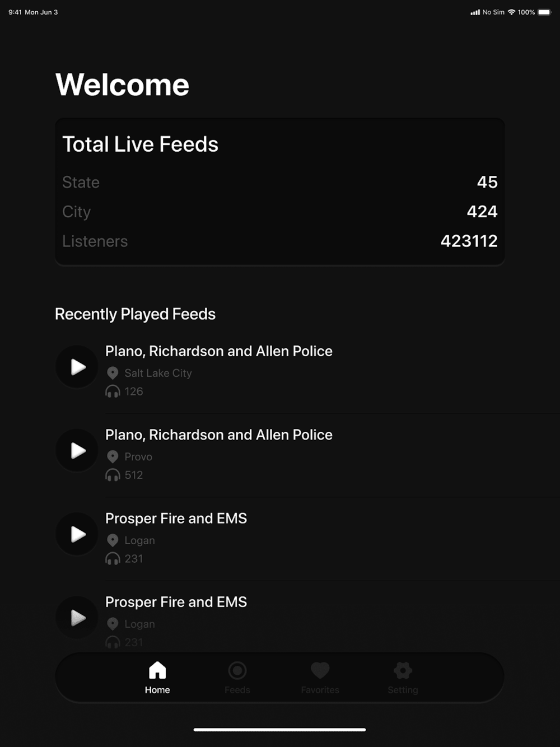Switch to the Feeds tab
This screenshot has width=560, height=747.
tap(237, 677)
